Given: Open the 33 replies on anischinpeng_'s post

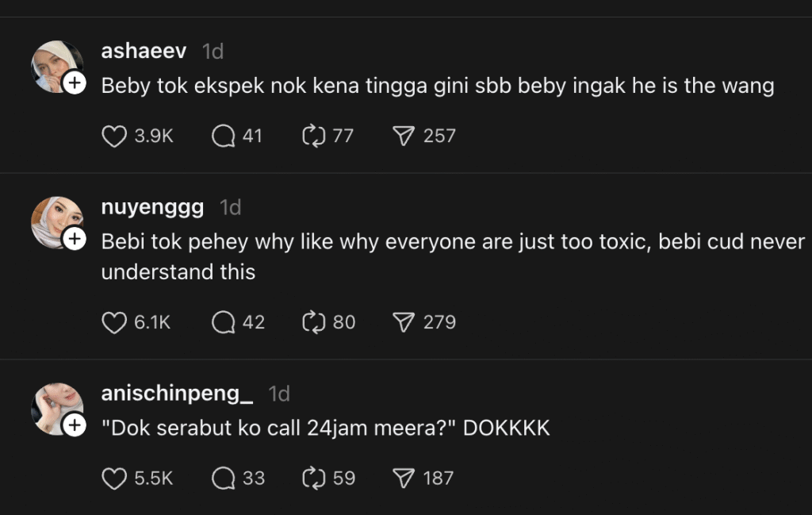Looking at the screenshot, I should coord(224,478).
